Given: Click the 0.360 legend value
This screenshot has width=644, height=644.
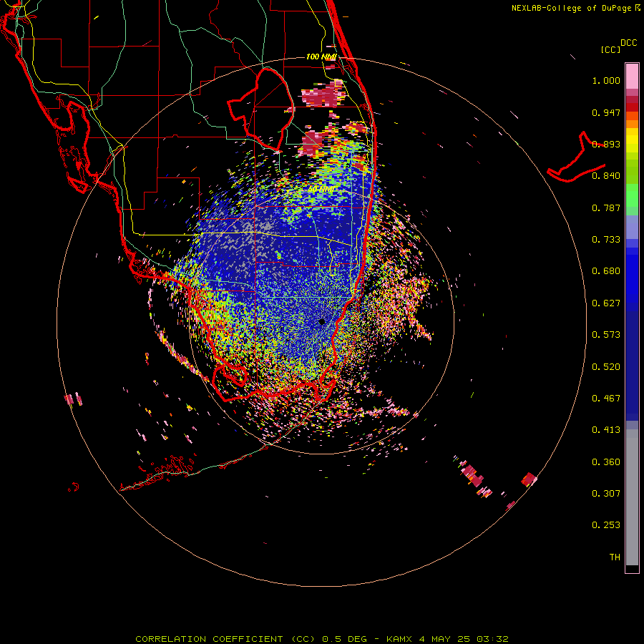Looking at the screenshot, I should coord(606,462).
